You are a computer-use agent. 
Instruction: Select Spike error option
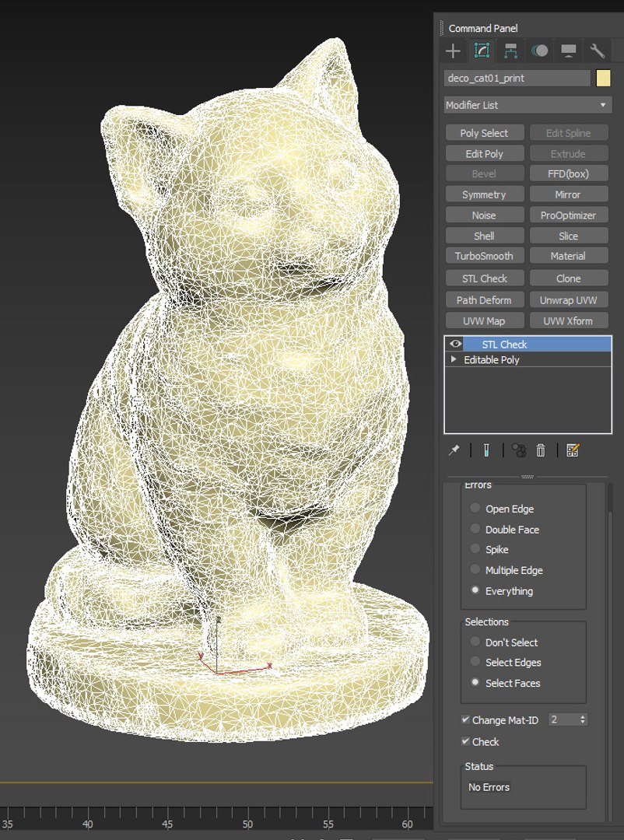coord(475,548)
